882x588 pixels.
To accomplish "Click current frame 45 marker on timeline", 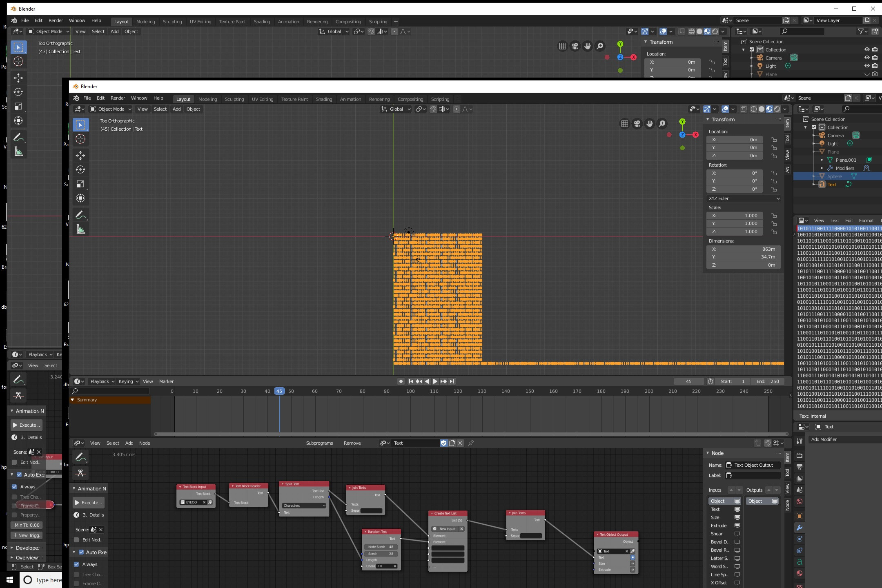I will [279, 391].
